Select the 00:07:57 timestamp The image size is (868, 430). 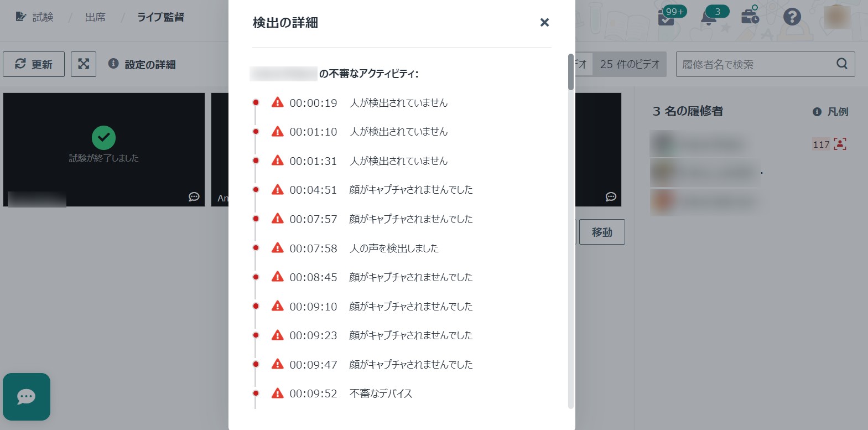(313, 219)
